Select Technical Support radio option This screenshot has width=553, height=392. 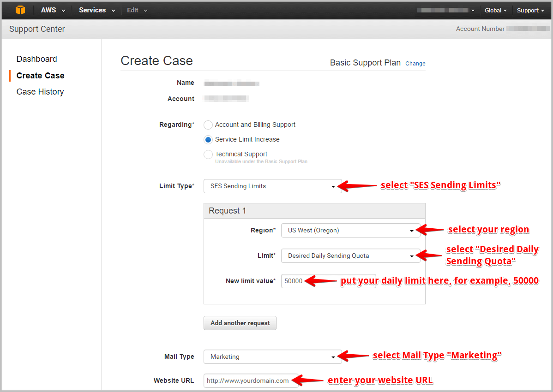click(x=208, y=154)
